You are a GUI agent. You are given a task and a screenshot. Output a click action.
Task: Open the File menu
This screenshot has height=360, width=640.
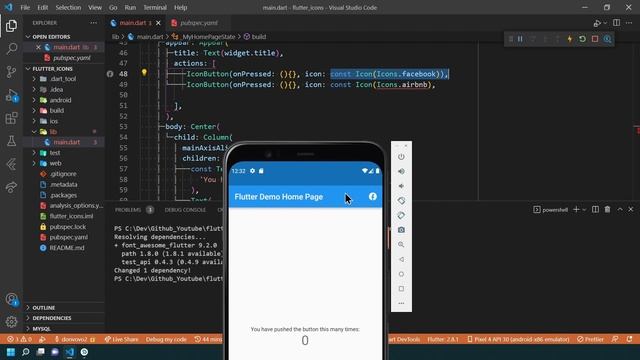[x=25, y=7]
